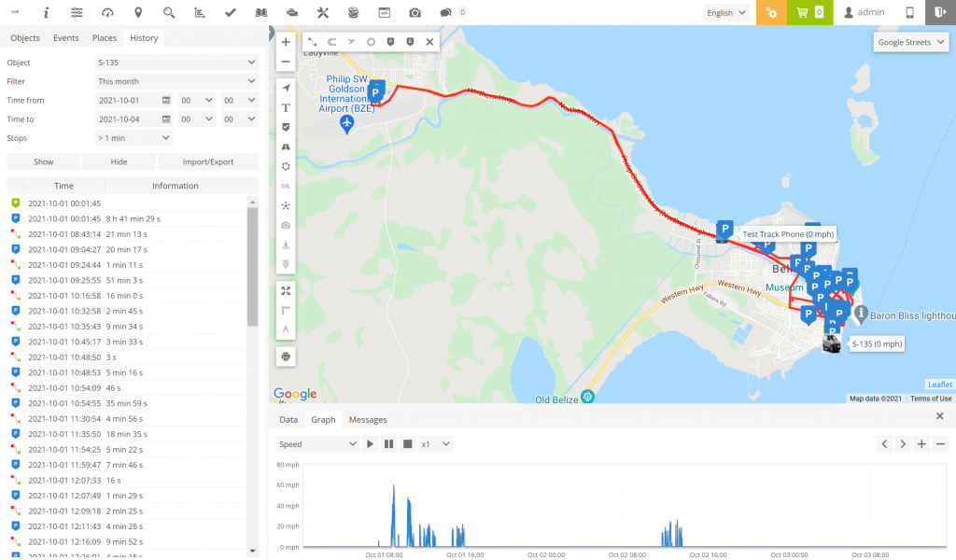
Task: Open the chat bubbles icon
Action: [x=445, y=12]
